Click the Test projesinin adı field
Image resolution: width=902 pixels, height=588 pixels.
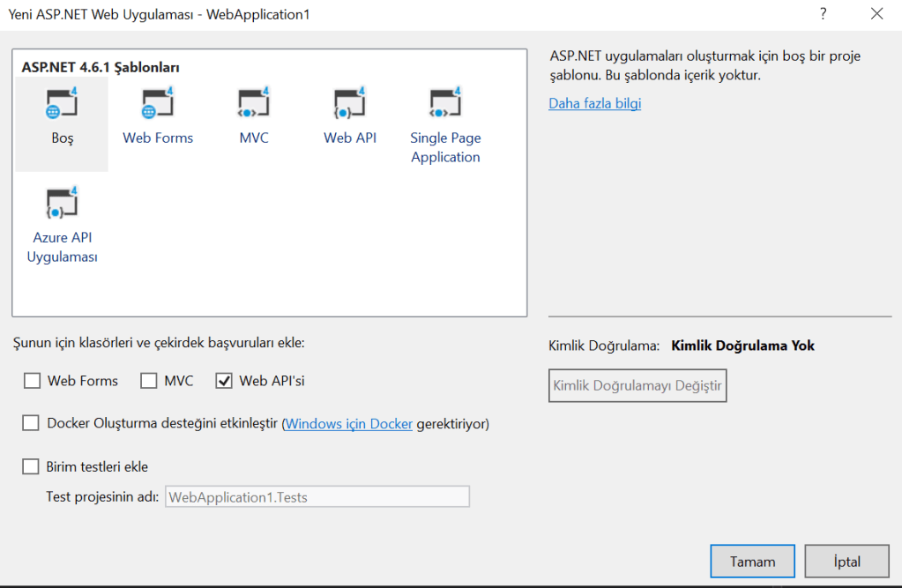point(317,497)
